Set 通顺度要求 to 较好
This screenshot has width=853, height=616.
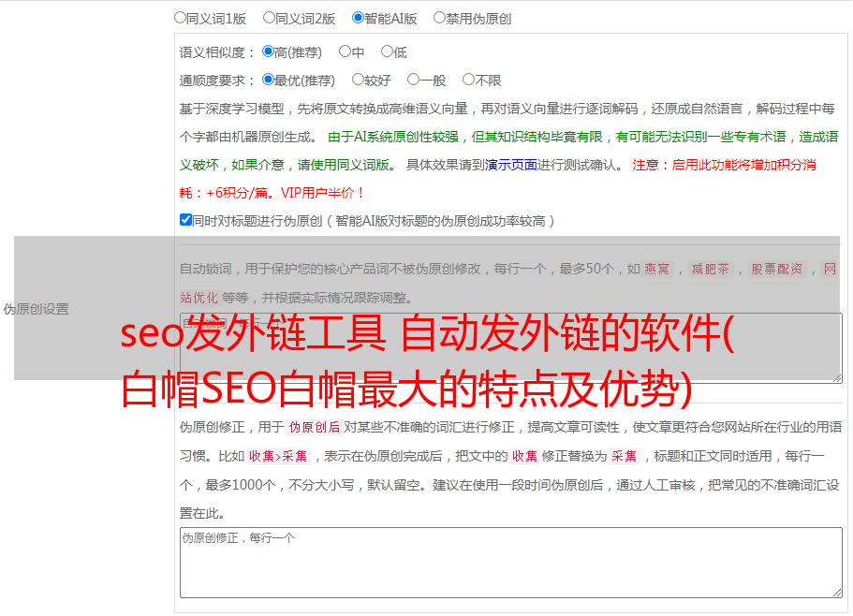[358, 80]
